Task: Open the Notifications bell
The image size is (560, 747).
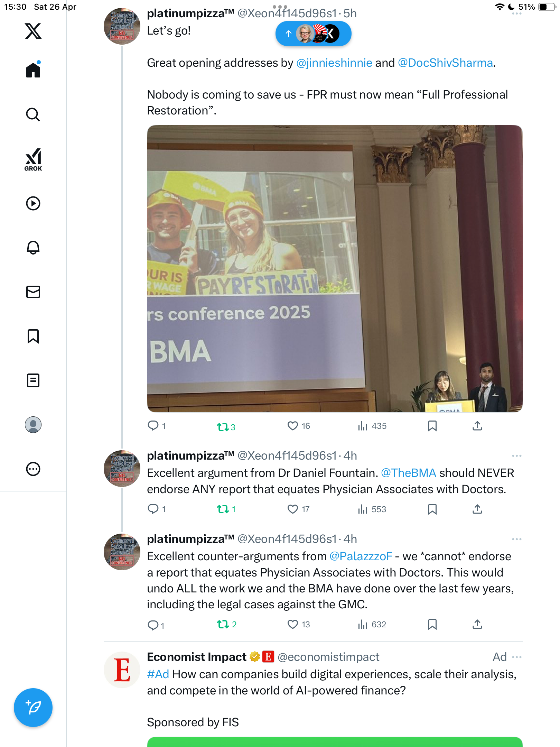Action: (33, 248)
